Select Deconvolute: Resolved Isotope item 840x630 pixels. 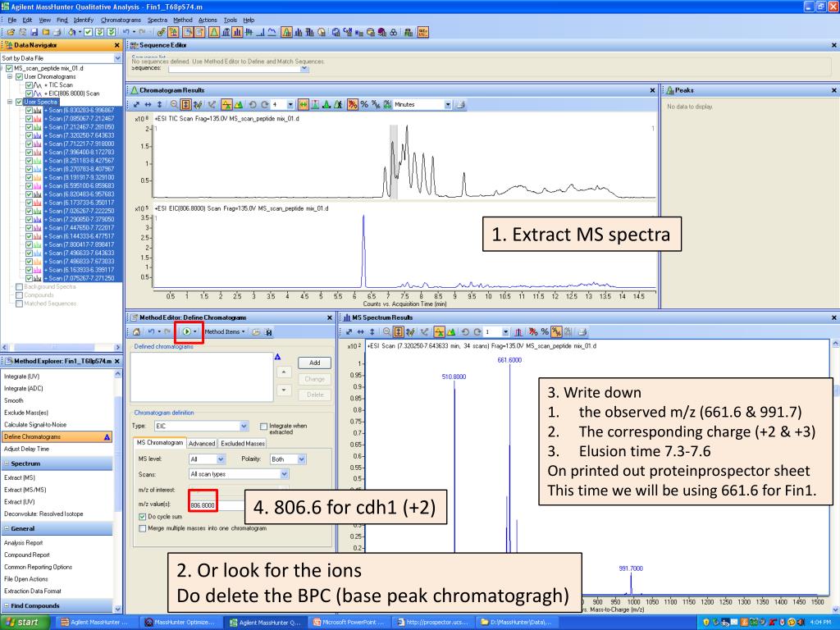point(43,514)
